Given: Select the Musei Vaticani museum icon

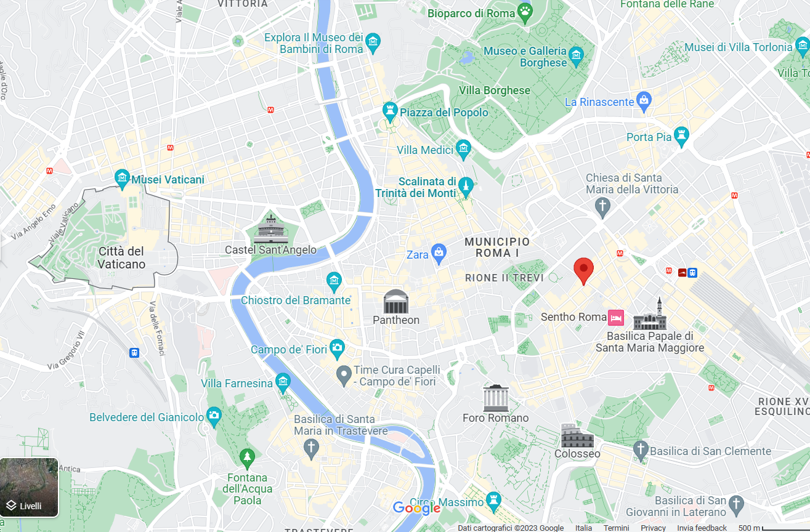Looking at the screenshot, I should pos(122,178).
